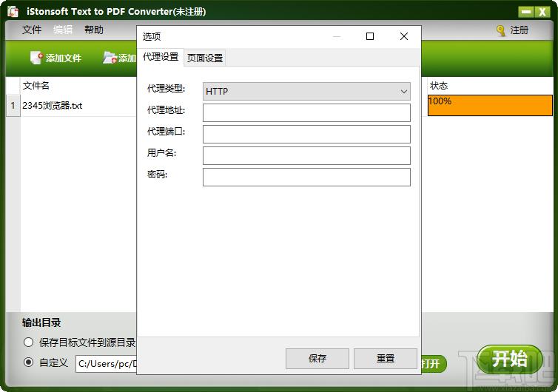The width and height of the screenshot is (558, 392).
Task: Click the 重置 button
Action: tap(385, 358)
